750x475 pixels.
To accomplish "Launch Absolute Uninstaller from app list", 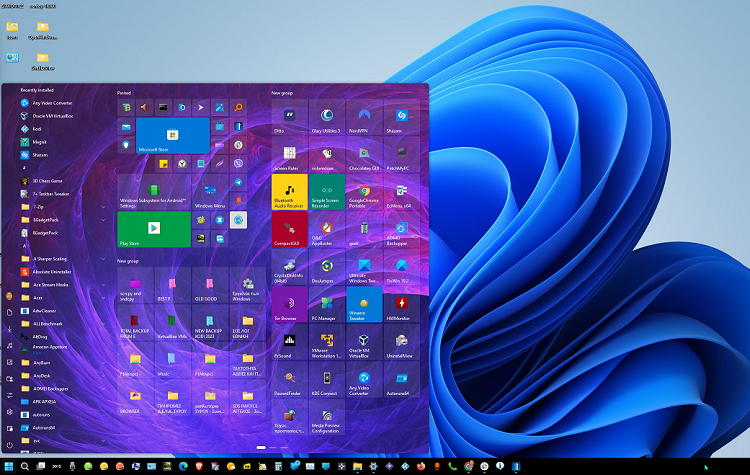I will pos(62,272).
